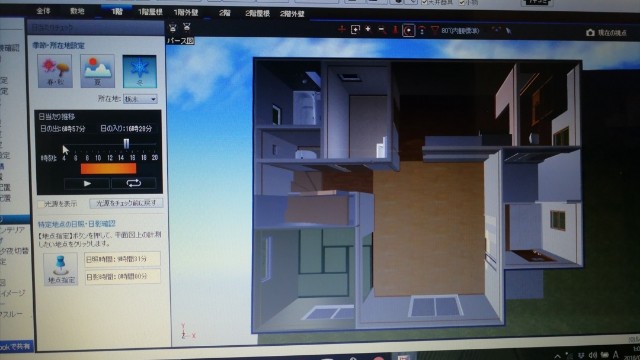Viewport: 640px width, 360px height.
Task: Toggle the 小物 checkbox in top toolbar
Action: [462, 2]
